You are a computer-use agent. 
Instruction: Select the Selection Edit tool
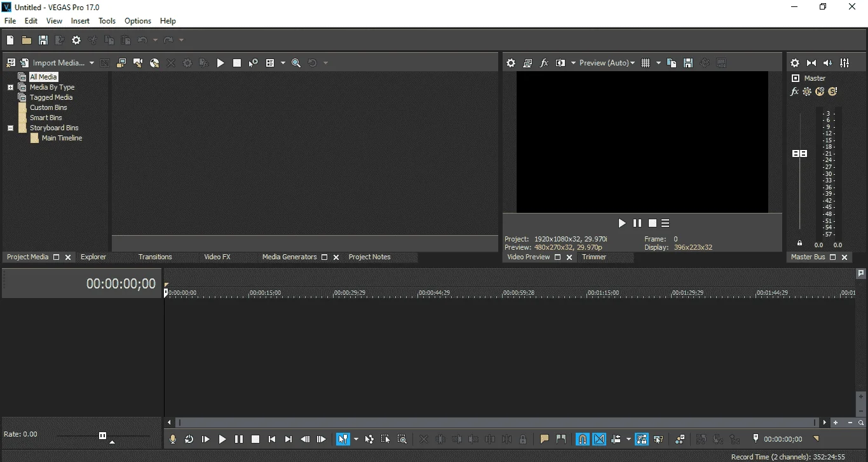coord(386,439)
